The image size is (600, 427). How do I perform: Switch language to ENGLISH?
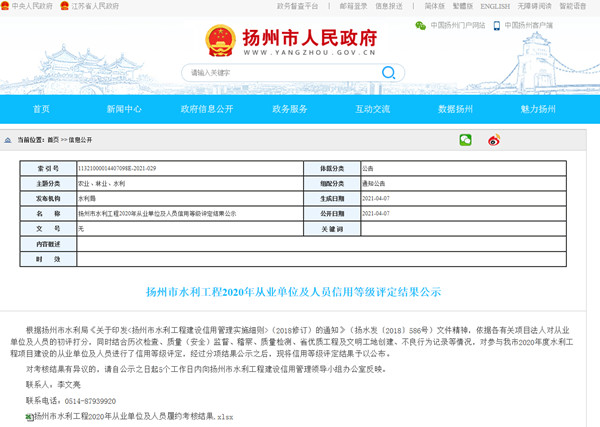494,5
